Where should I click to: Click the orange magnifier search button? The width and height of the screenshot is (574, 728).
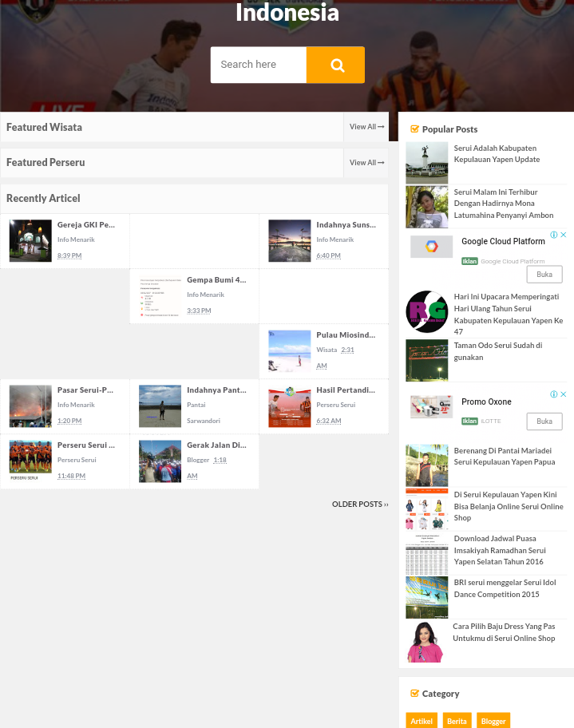tap(335, 65)
